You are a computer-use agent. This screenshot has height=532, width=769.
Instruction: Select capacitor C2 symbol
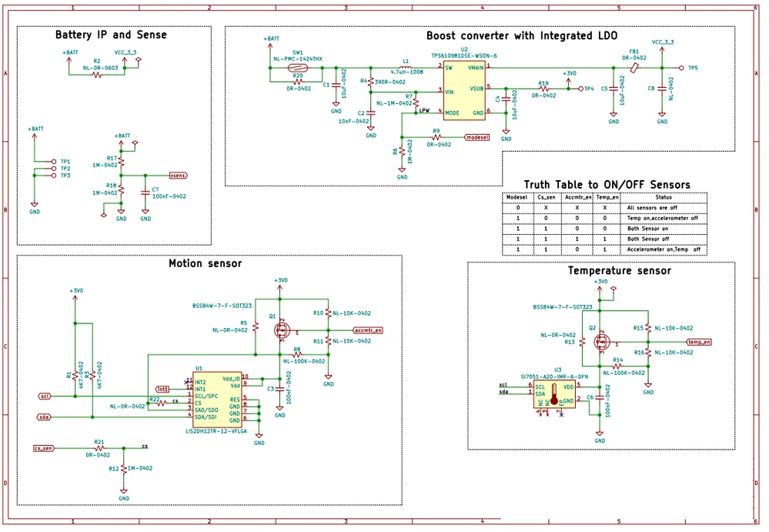371,112
